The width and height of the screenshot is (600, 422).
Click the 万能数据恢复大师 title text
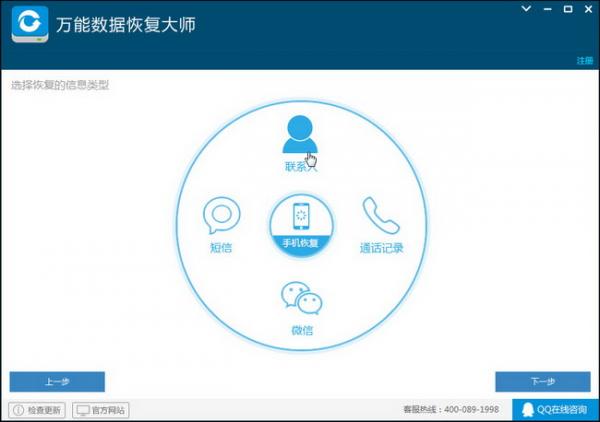(126, 24)
